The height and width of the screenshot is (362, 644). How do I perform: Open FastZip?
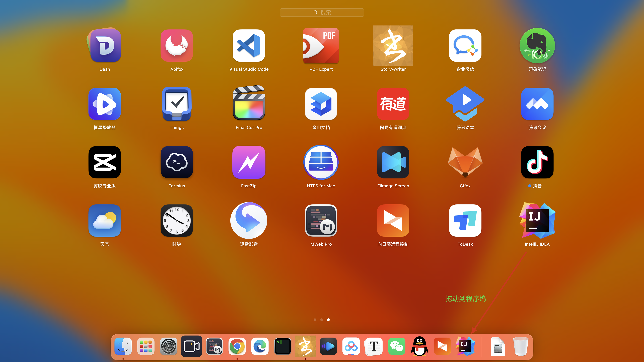249,162
